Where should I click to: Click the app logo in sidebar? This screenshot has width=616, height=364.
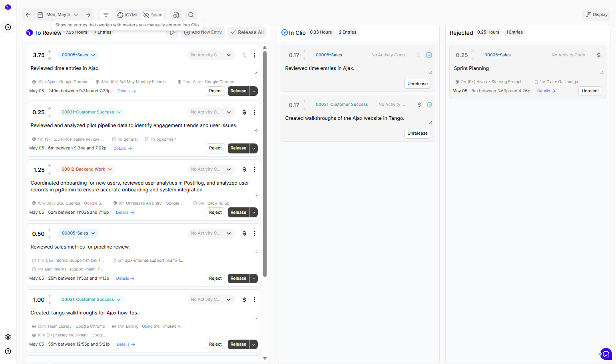coord(8,7)
